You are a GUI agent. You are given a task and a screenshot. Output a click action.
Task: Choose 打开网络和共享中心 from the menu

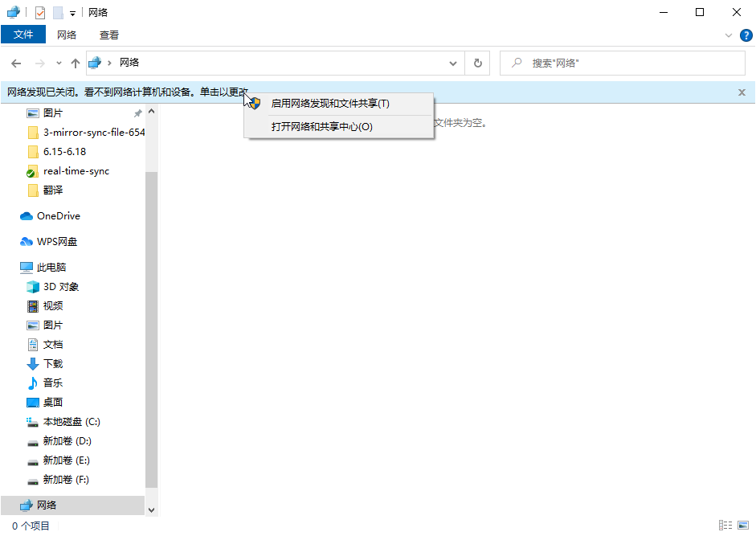(321, 127)
